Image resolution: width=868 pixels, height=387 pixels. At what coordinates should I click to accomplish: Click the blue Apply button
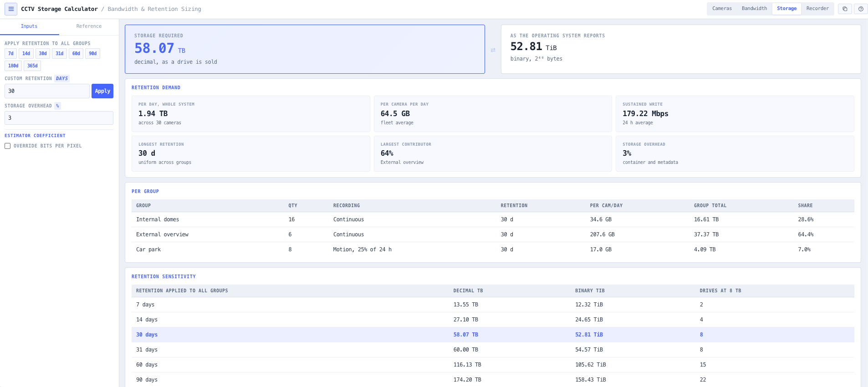pos(102,91)
